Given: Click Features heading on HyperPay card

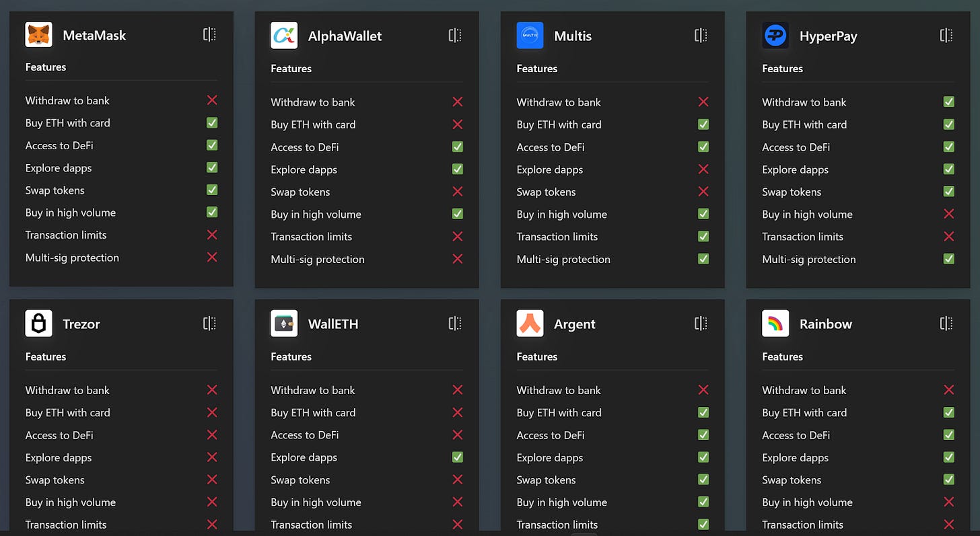Looking at the screenshot, I should pos(782,69).
